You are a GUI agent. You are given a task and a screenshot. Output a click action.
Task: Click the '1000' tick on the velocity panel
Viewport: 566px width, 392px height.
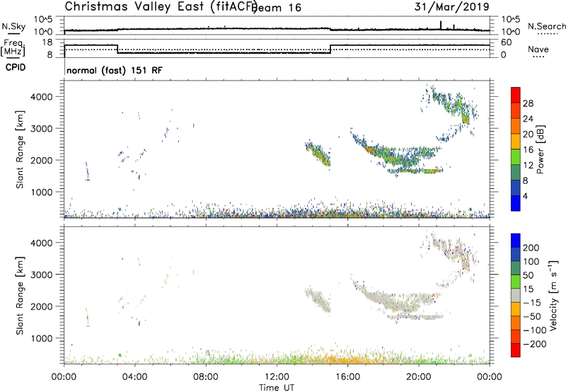click(x=42, y=338)
